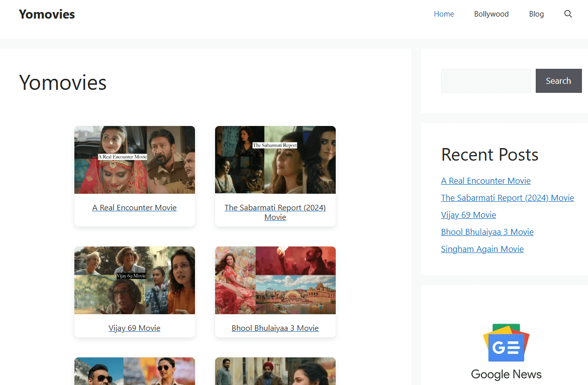Open Singham Again Movie in Recent Posts
Image resolution: width=588 pixels, height=385 pixels.
point(482,249)
